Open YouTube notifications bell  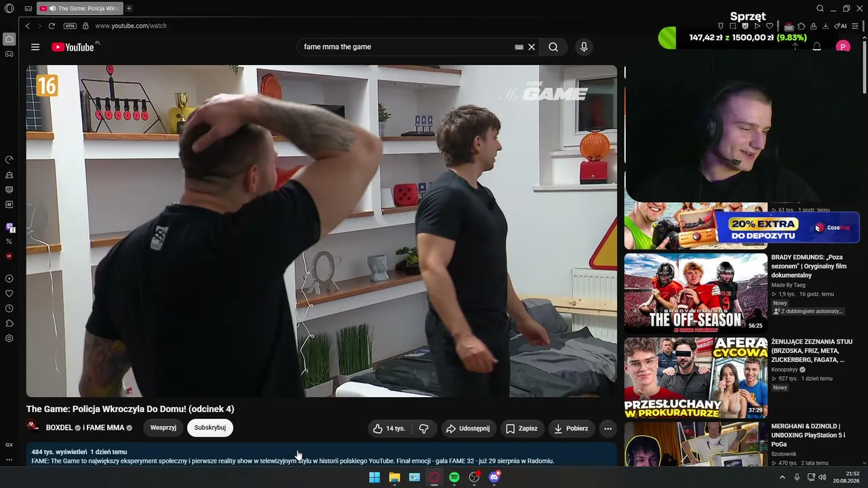tap(817, 47)
